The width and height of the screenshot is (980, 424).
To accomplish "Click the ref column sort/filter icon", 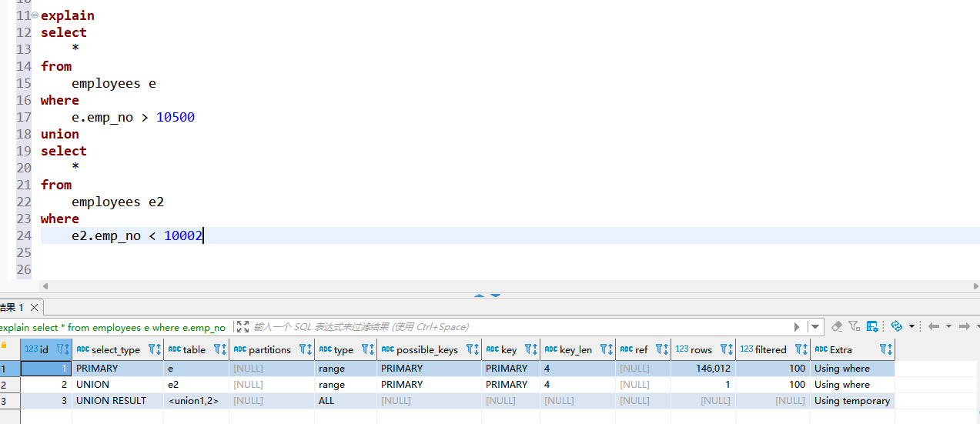I will (662, 349).
